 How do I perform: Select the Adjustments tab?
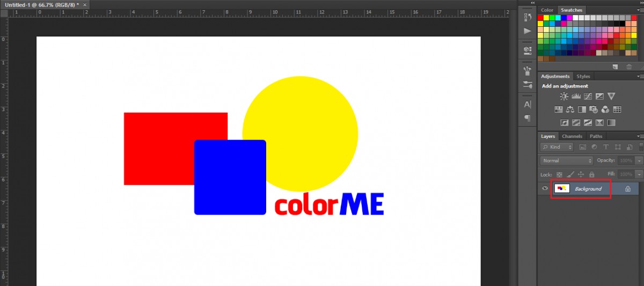click(555, 77)
